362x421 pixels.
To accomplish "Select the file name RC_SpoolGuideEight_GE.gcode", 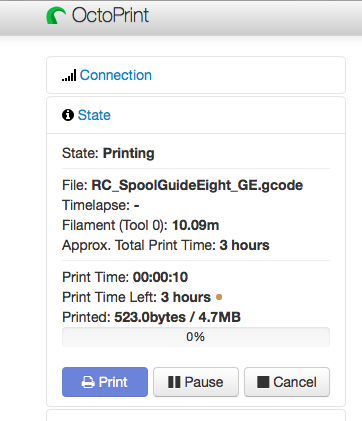I will [197, 185].
